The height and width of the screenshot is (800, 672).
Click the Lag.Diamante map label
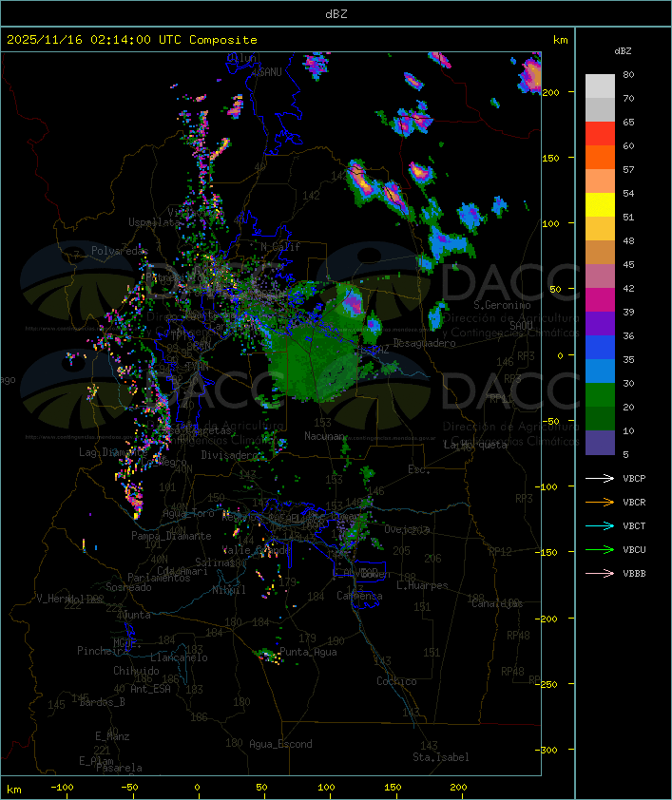point(113,452)
